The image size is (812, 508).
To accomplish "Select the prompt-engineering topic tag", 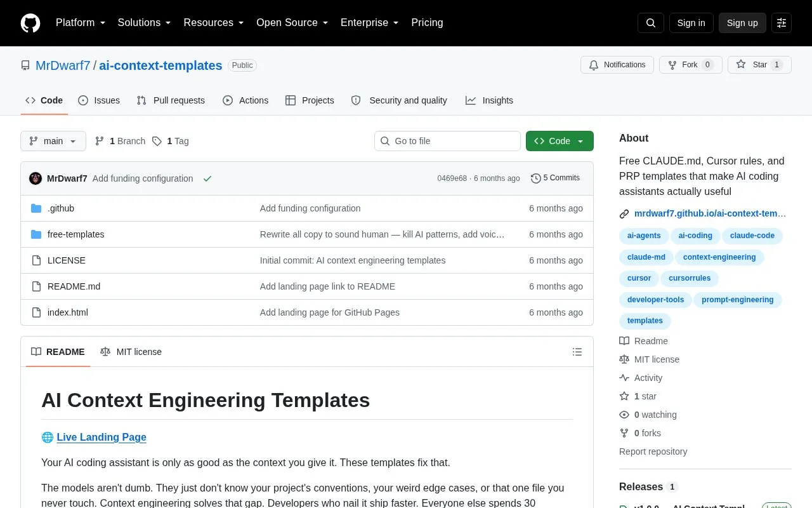I will coord(737,300).
